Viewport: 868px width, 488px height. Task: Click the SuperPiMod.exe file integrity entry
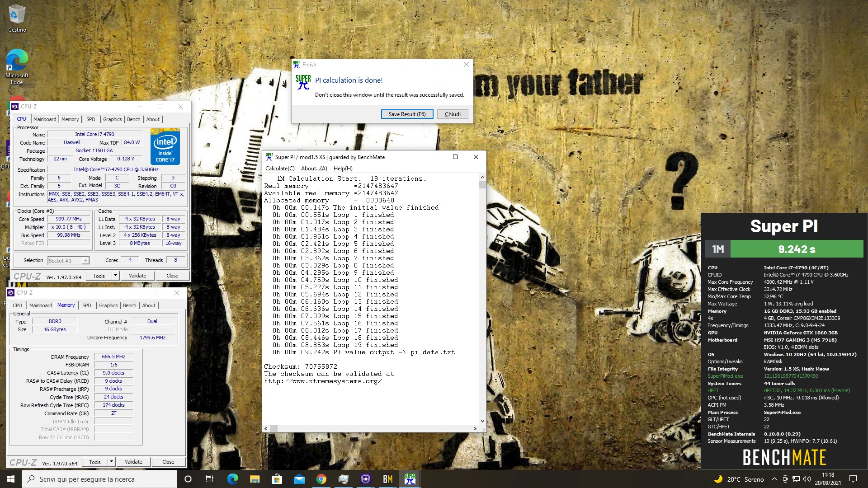click(725, 376)
